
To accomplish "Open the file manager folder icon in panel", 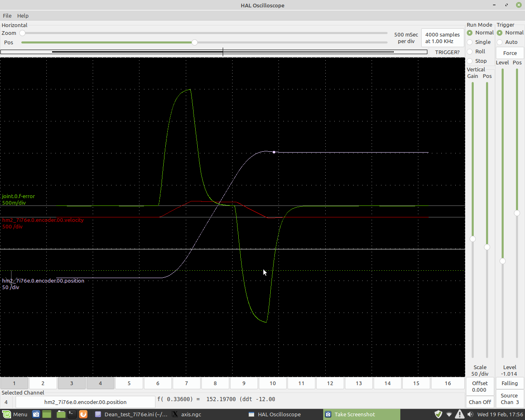I will coord(61,414).
